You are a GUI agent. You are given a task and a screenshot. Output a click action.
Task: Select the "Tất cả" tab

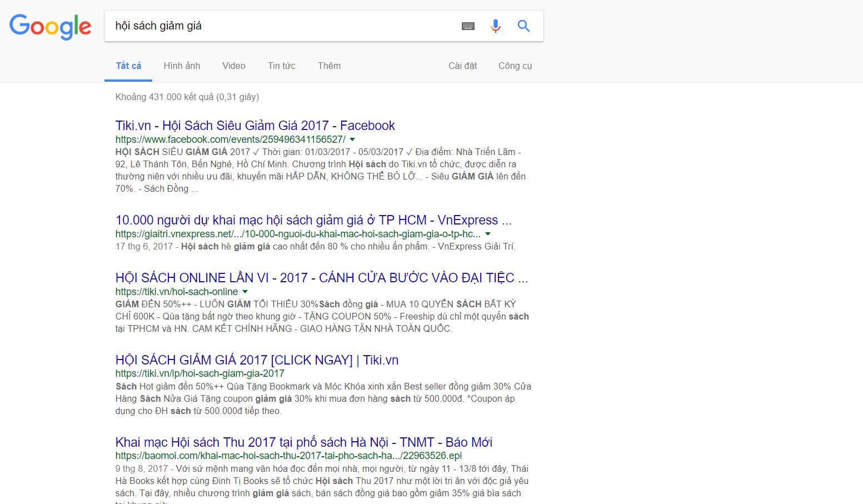(x=128, y=66)
